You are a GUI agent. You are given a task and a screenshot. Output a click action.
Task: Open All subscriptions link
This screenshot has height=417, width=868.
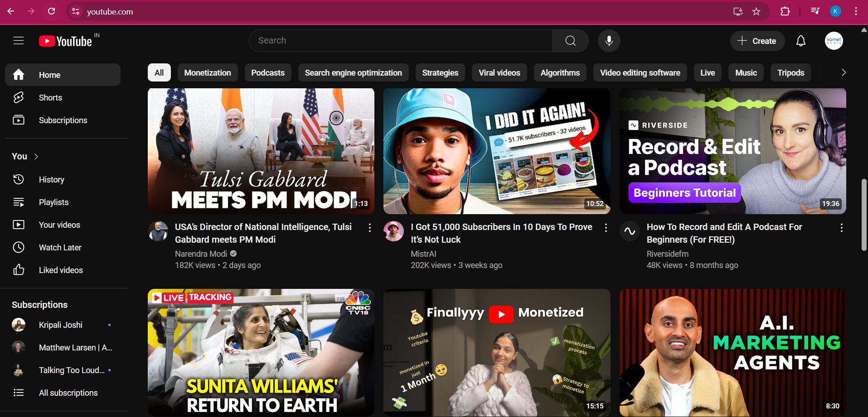[63, 393]
